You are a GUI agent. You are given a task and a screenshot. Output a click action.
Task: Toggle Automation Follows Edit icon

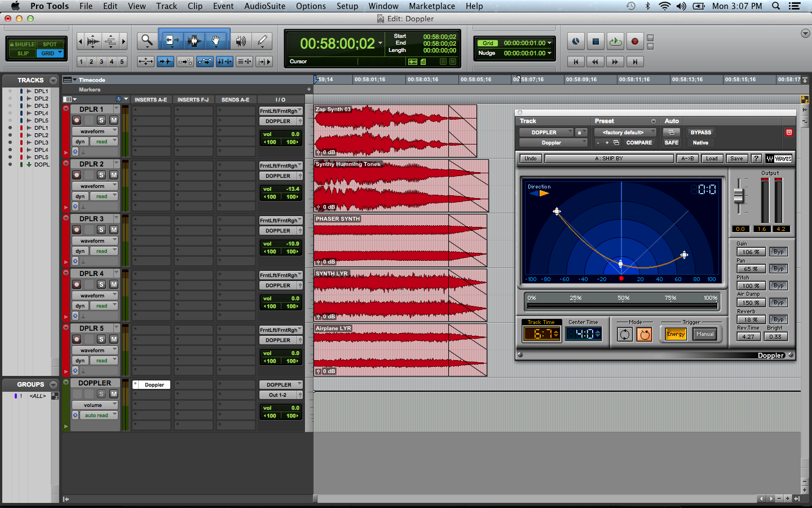pyautogui.click(x=205, y=62)
